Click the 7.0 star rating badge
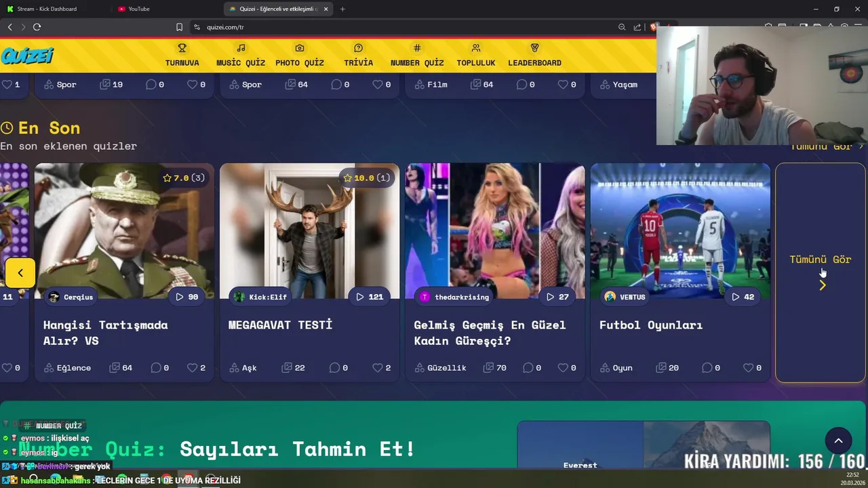This screenshot has width=868, height=488. tap(184, 178)
